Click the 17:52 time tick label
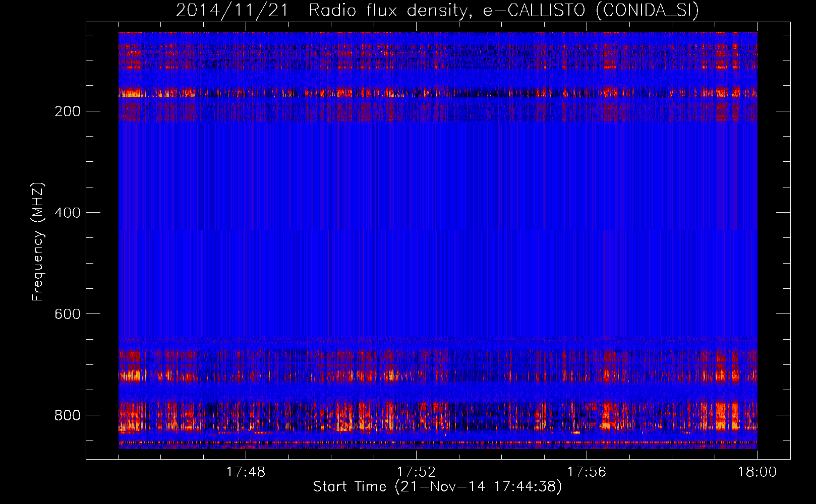The height and width of the screenshot is (504, 816). coord(416,472)
